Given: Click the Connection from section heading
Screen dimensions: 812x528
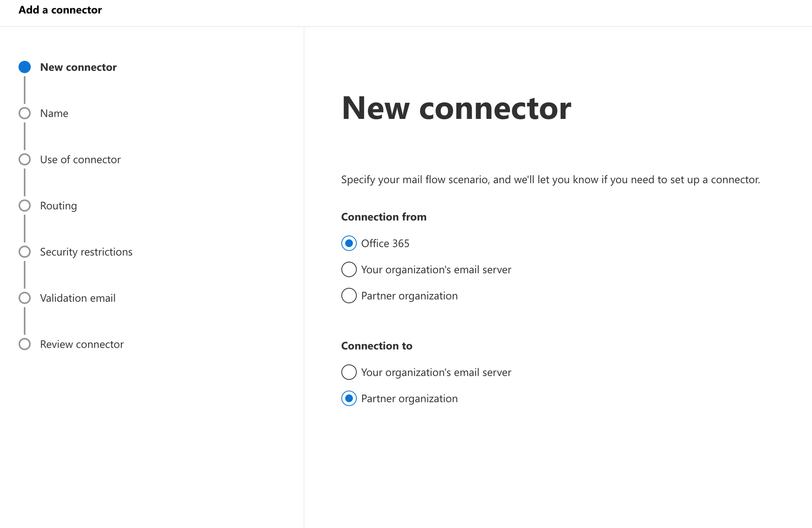Looking at the screenshot, I should [384, 217].
